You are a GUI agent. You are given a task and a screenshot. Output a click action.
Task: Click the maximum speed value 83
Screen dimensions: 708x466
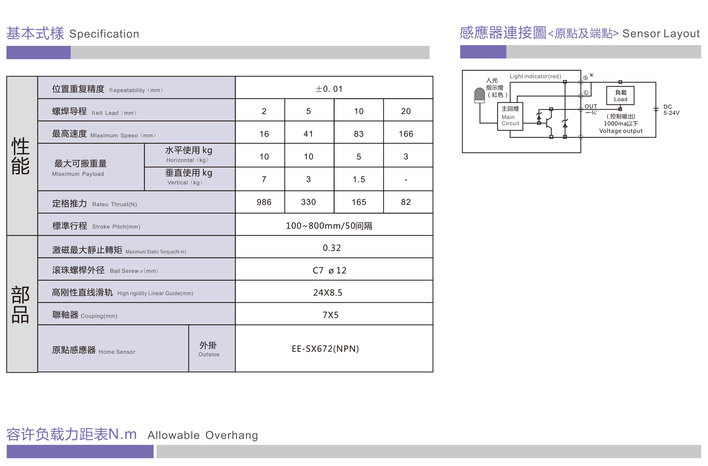coord(359,134)
